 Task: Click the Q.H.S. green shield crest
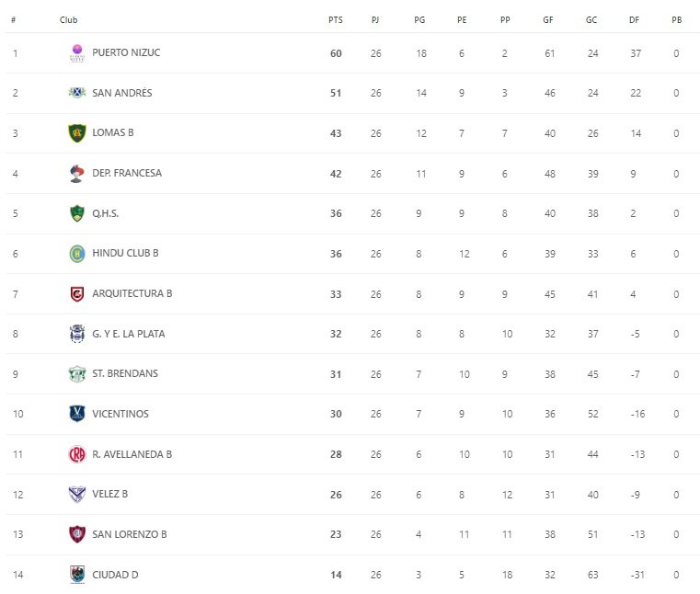click(x=77, y=213)
